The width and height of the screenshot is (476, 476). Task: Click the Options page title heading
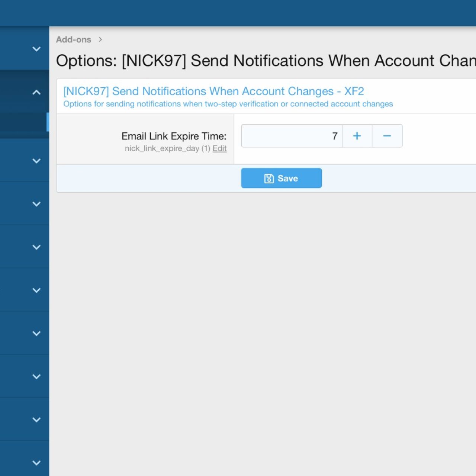266,61
